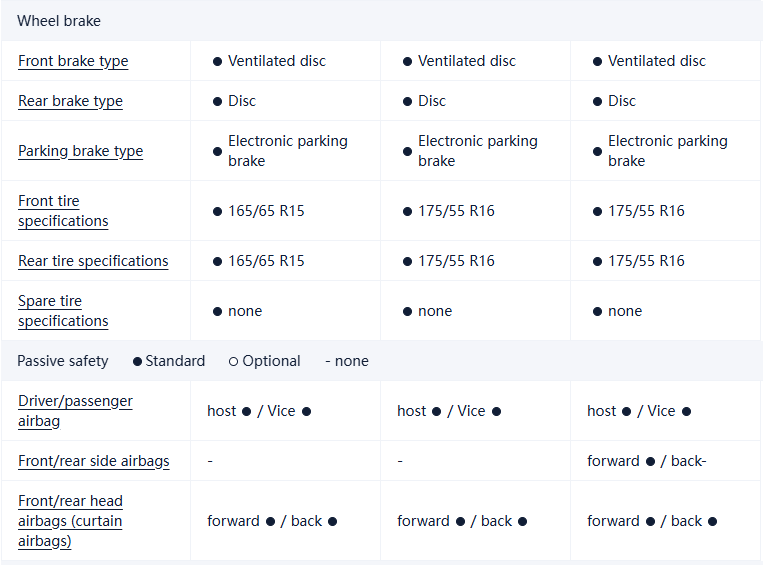
Task: Click the 165/65 R15 front tire value
Action: (266, 211)
